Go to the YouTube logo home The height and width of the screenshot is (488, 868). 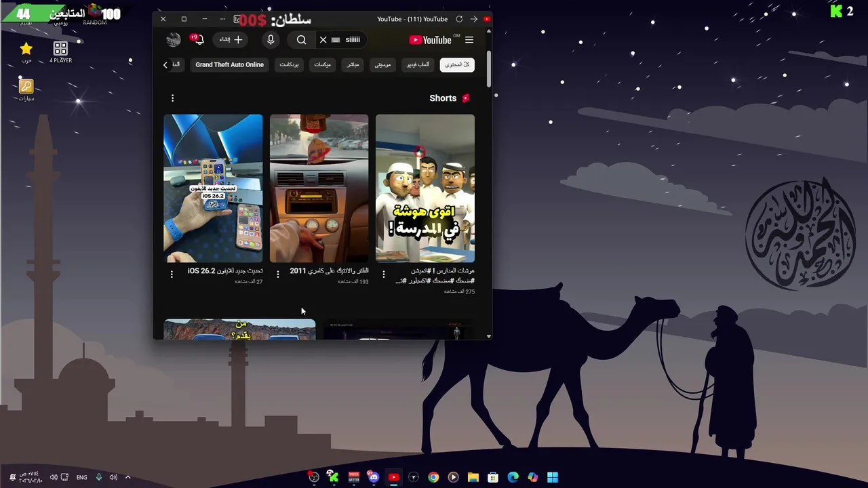pyautogui.click(x=431, y=40)
